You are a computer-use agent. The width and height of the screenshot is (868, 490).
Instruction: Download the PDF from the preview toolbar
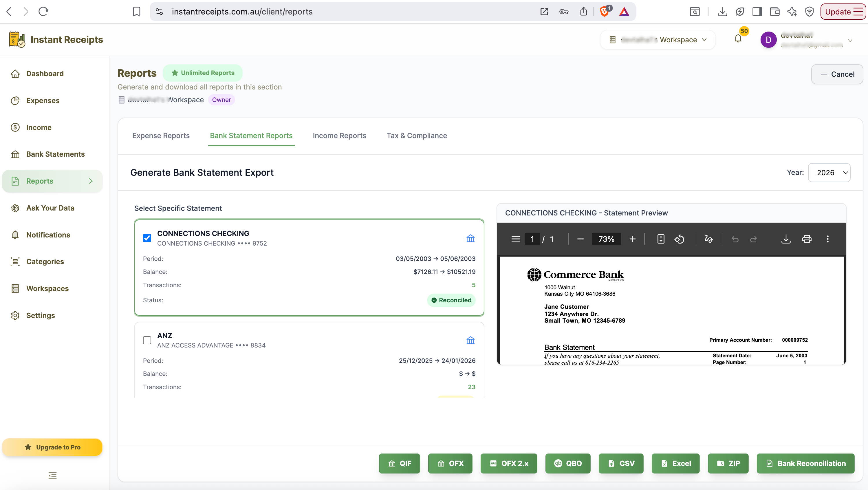tap(786, 239)
